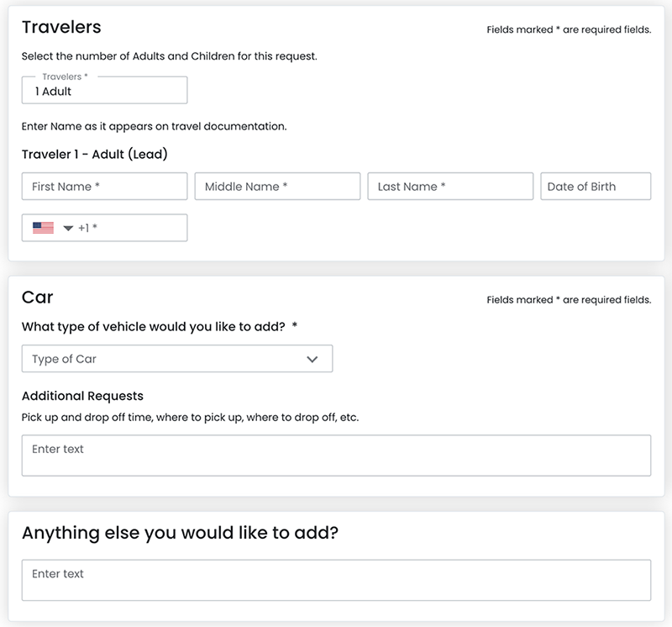Click the Car section heading
The height and width of the screenshot is (627, 672).
pos(38,298)
